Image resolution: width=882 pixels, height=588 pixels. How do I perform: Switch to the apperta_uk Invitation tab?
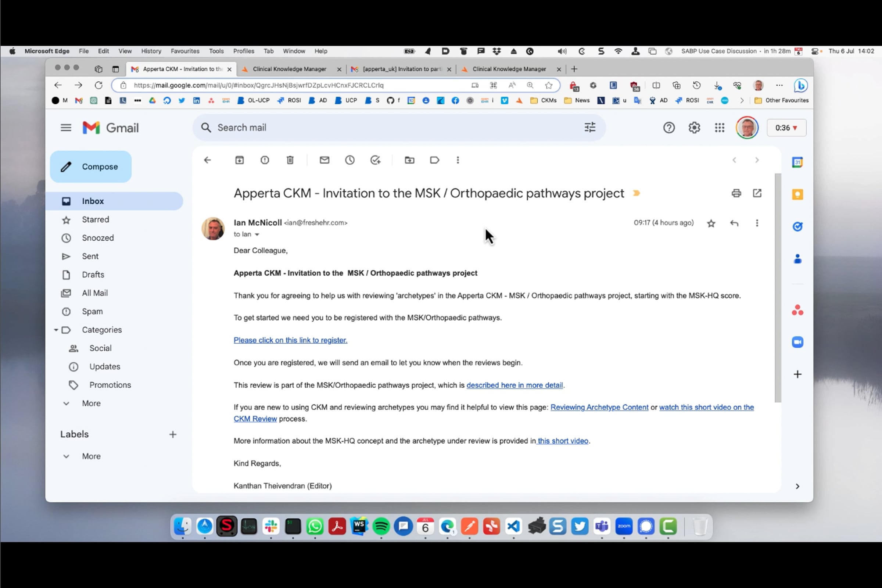coord(401,69)
